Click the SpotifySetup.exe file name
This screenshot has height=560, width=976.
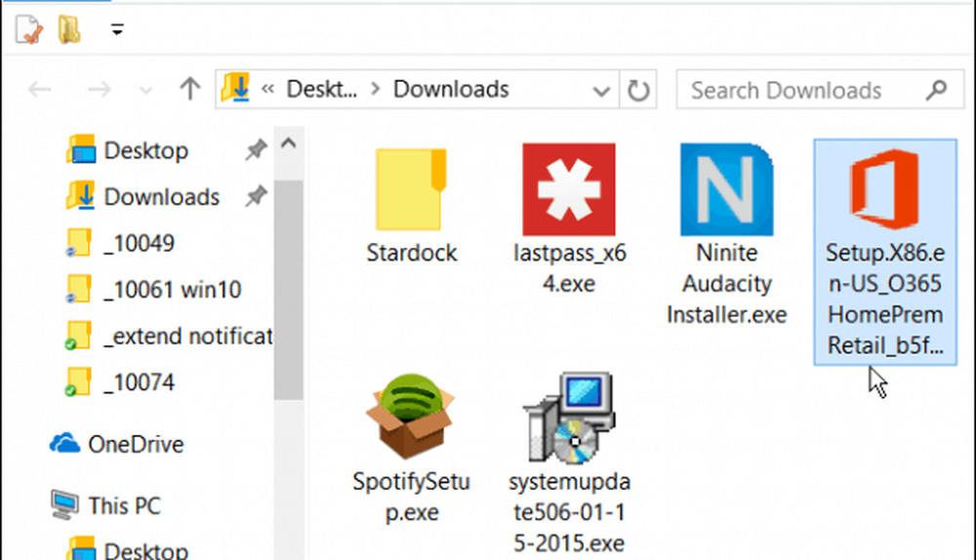[x=411, y=497]
